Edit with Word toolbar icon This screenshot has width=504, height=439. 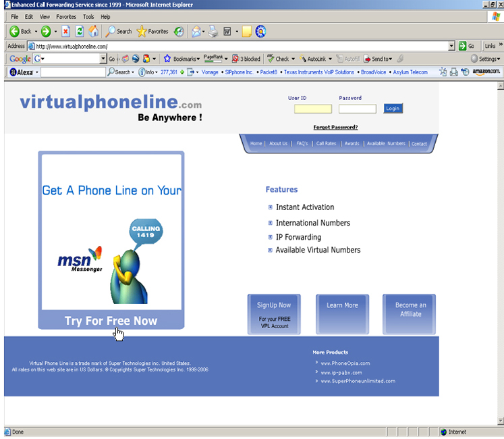pos(227,32)
